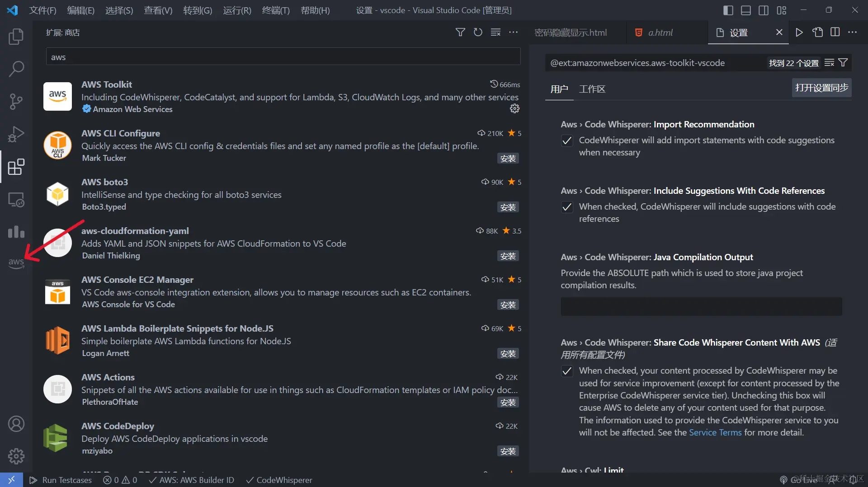Open Run and Debug view

16,134
